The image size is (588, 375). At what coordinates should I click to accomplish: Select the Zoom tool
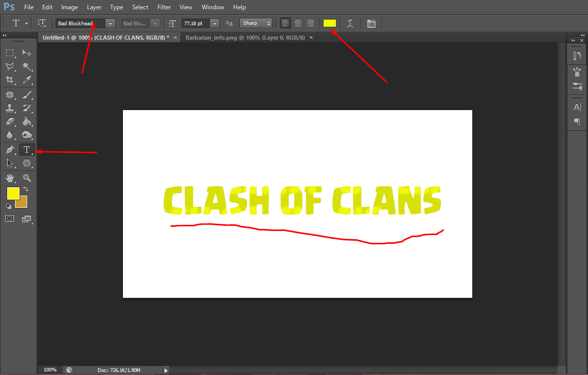(x=26, y=178)
